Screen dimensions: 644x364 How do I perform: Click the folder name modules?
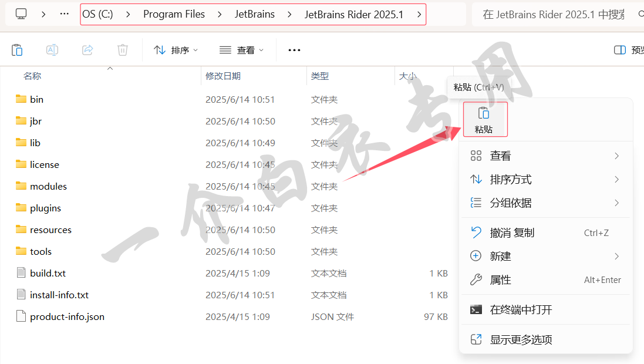click(48, 186)
